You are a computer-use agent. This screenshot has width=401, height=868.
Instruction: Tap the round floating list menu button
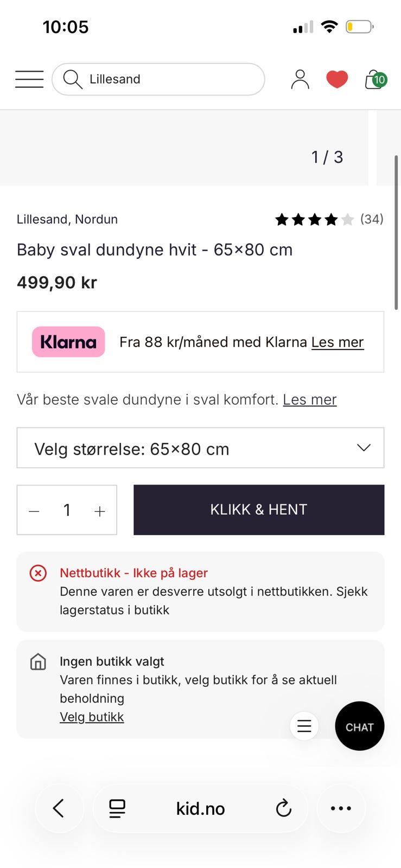point(304,726)
